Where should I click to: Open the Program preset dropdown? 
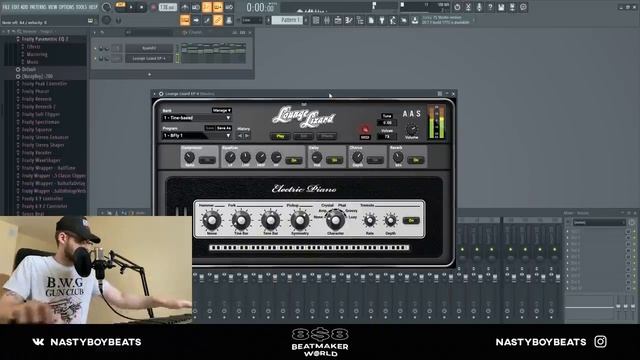click(196, 136)
